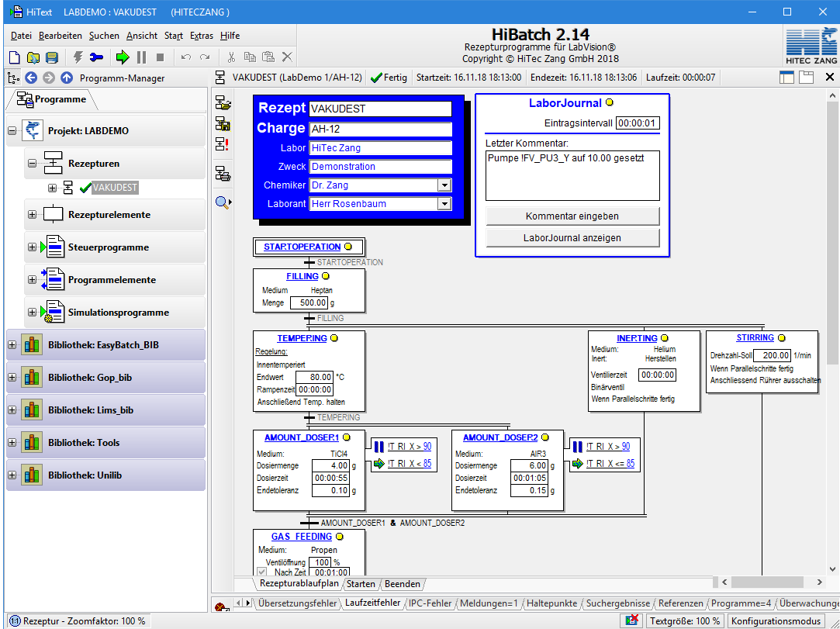This screenshot has width=840, height=629.
Task: Toggle tree view icon in Programm-Manager
Action: tap(13, 78)
